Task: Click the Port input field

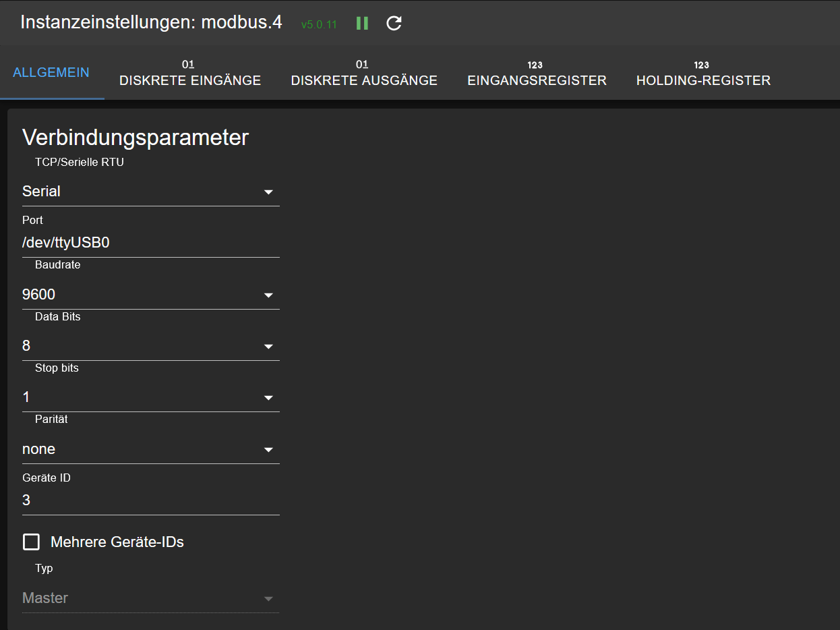Action: pos(150,243)
